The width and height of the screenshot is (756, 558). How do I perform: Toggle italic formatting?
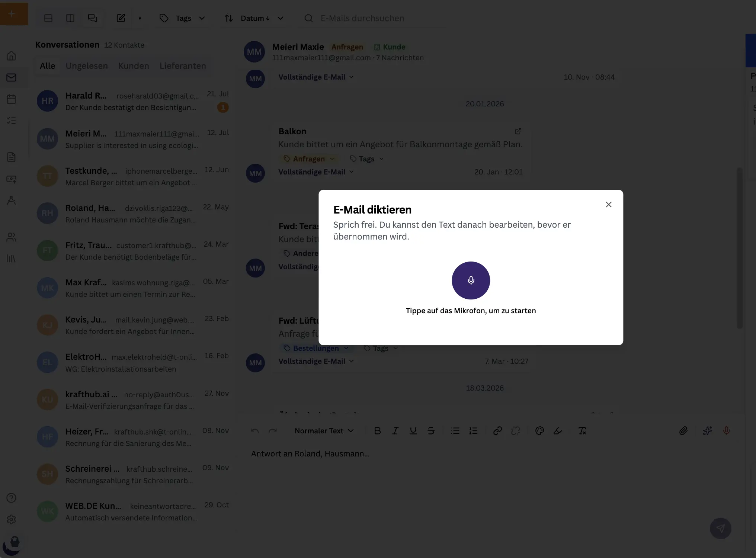pyautogui.click(x=395, y=431)
